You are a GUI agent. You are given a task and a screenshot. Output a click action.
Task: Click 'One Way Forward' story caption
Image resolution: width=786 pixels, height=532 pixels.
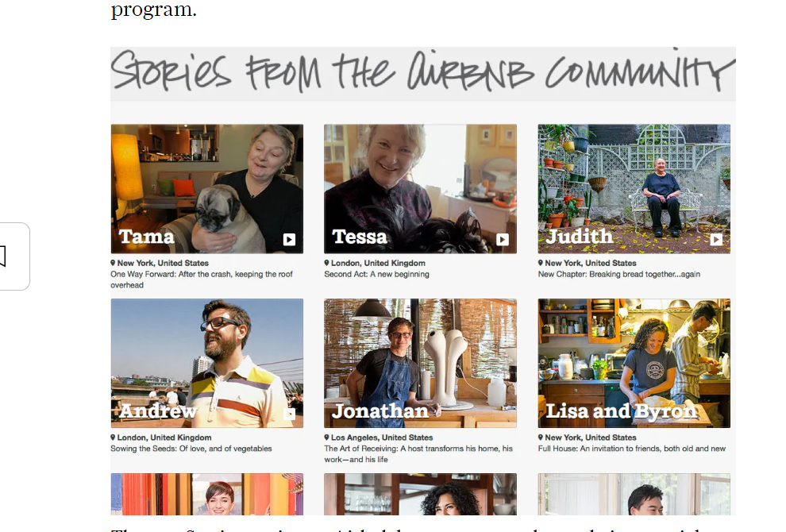202,279
